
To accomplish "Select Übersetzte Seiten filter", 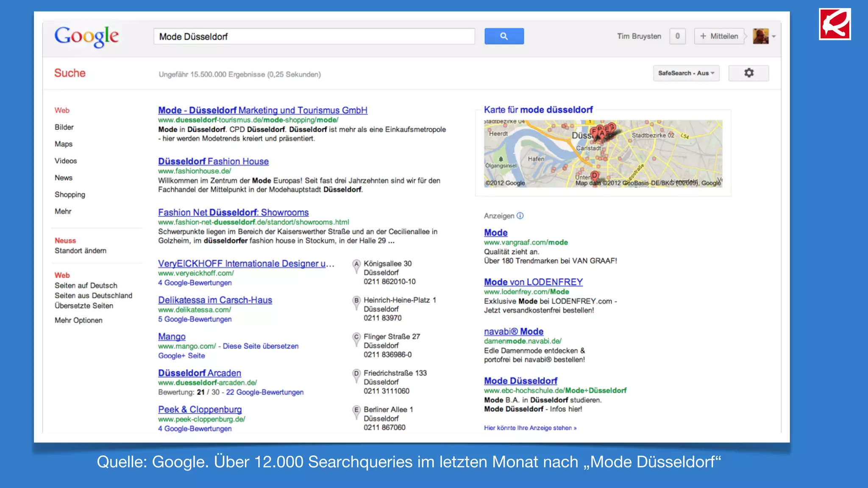I will pos(84,306).
